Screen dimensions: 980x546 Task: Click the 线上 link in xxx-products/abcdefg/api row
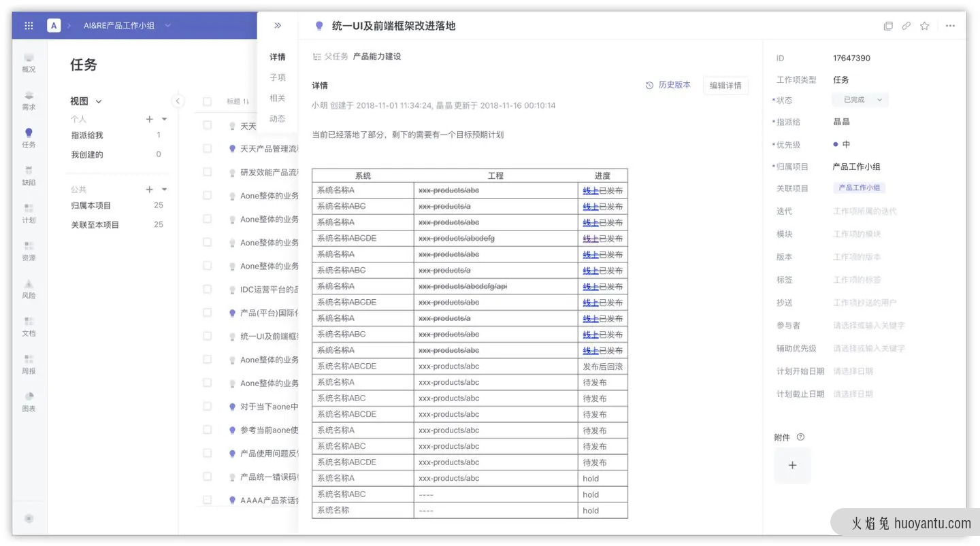pyautogui.click(x=590, y=286)
